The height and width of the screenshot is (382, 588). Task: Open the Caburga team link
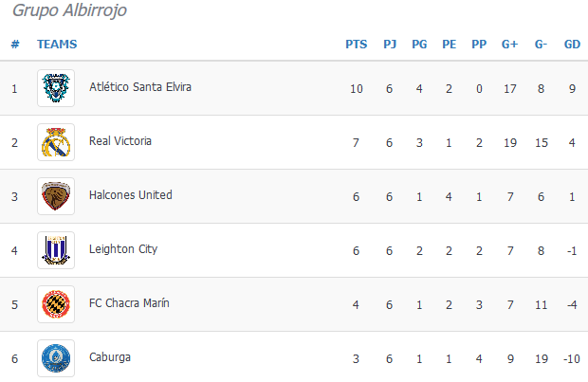pyautogui.click(x=110, y=357)
